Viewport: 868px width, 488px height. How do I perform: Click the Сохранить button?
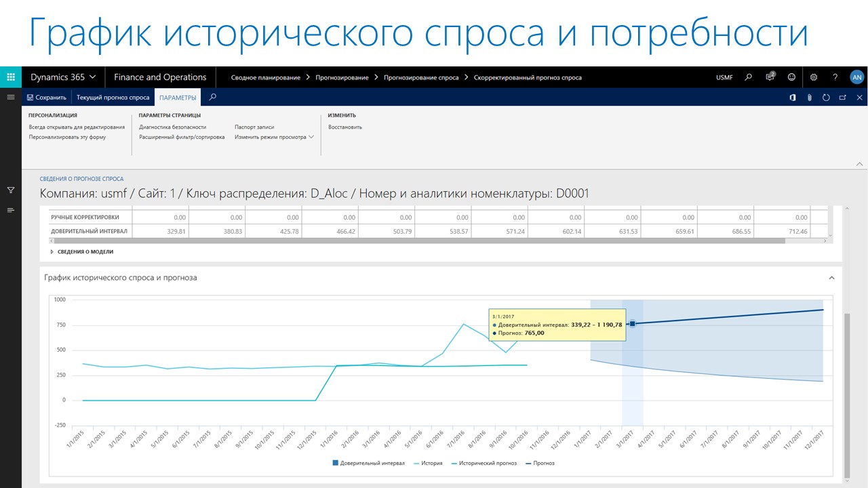(47, 98)
